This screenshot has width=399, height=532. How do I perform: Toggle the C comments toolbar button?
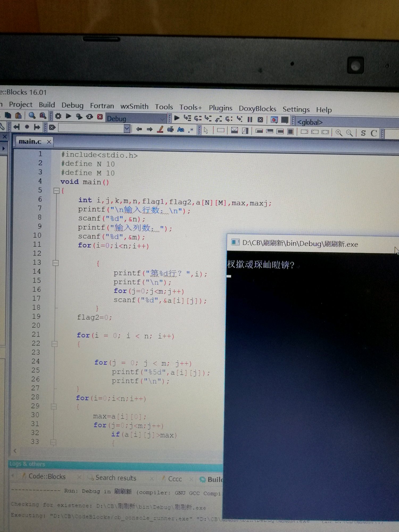click(374, 133)
